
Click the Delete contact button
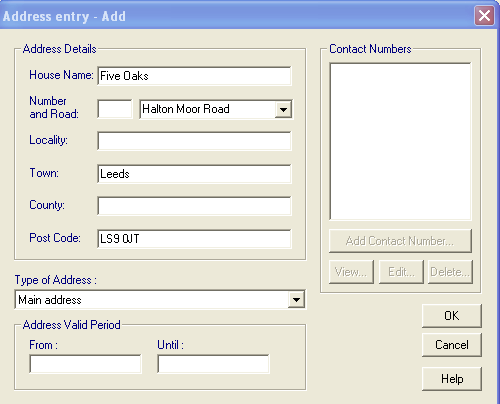[450, 272]
